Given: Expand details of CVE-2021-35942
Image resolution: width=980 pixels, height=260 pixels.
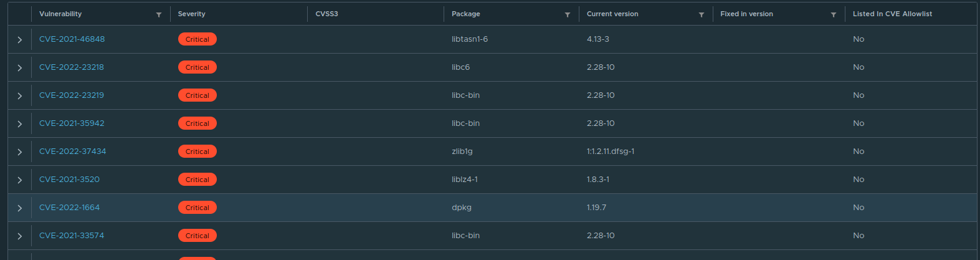Looking at the screenshot, I should click(x=20, y=124).
